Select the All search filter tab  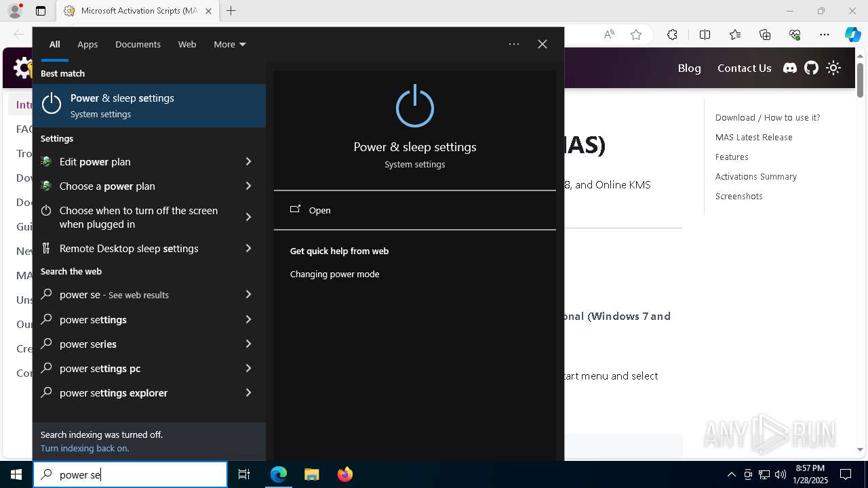(54, 44)
